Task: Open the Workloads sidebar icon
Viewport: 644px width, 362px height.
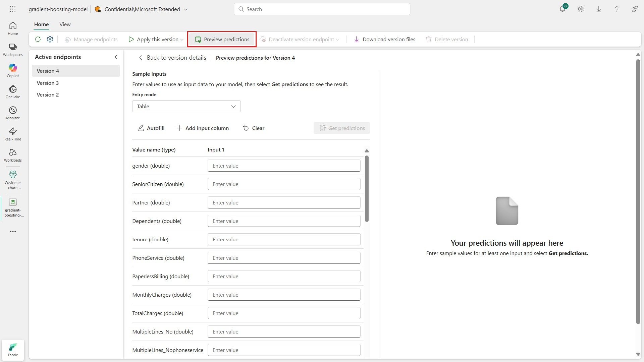Action: coord(13,155)
